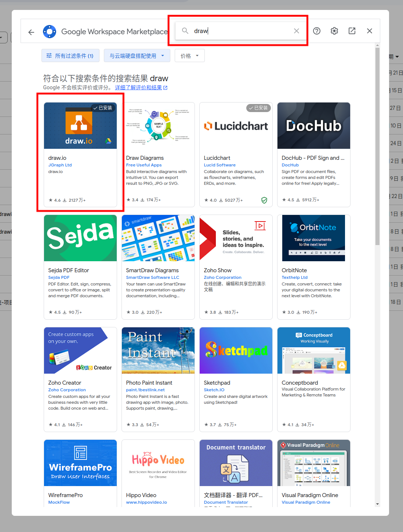
Task: Click the Sejda PDF developer link
Action: pos(59,277)
